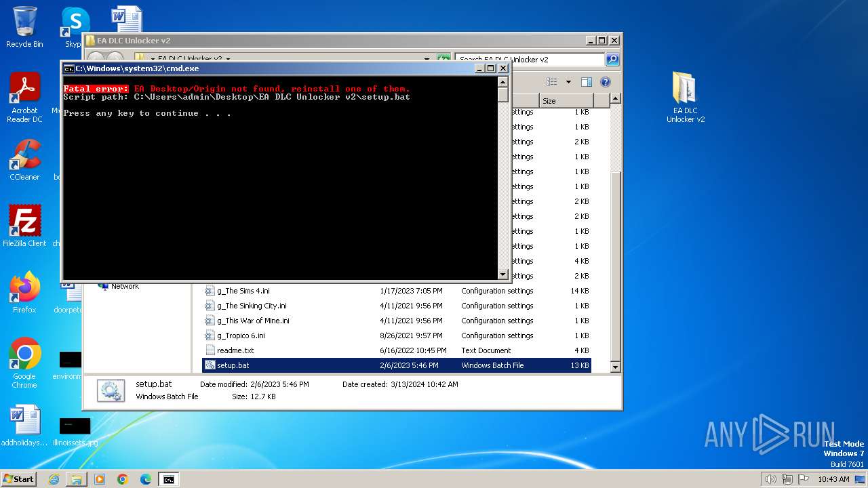Open Chrome from the taskbar
This screenshot has width=868, height=488.
tap(123, 479)
